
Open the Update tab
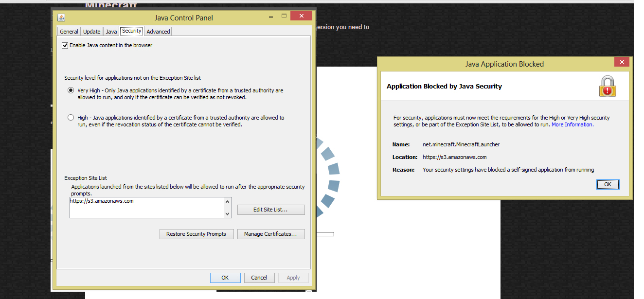(92, 32)
